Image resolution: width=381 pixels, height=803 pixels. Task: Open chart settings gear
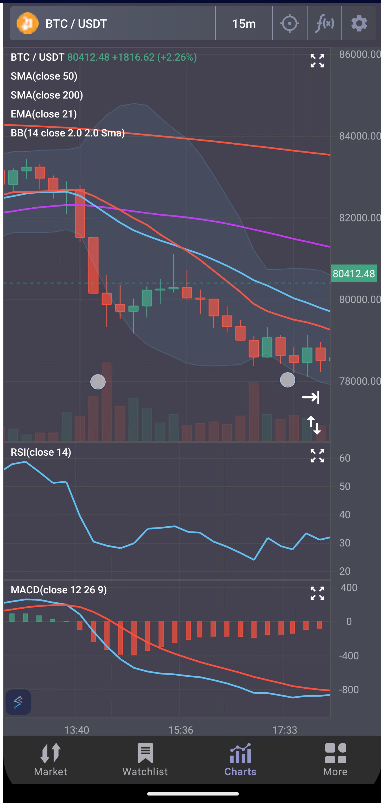pyautogui.click(x=359, y=24)
